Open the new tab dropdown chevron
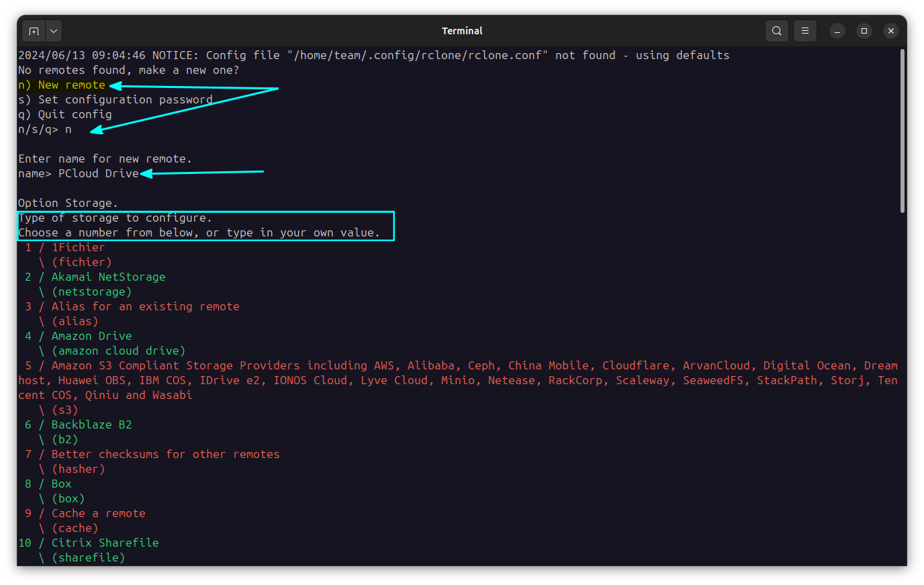 tap(53, 30)
